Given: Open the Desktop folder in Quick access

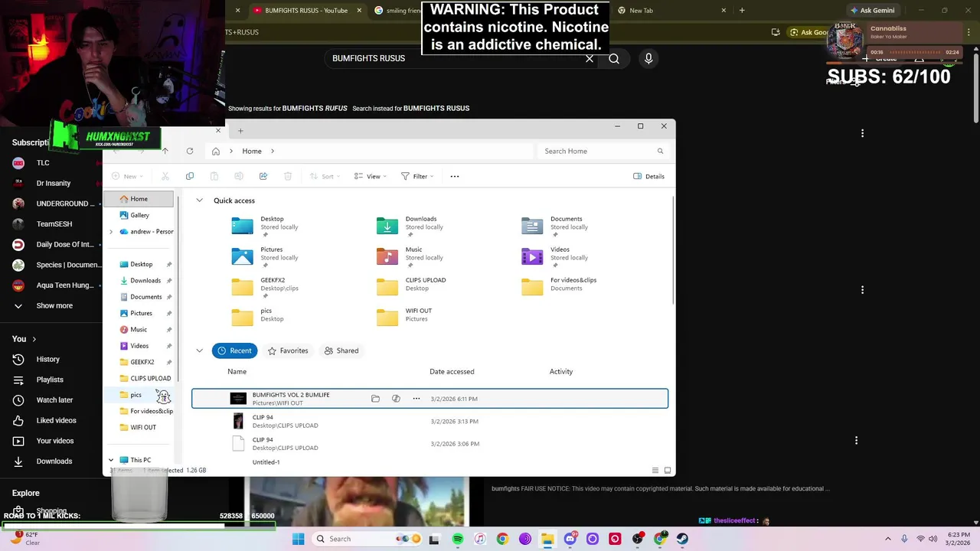Looking at the screenshot, I should click(x=266, y=226).
